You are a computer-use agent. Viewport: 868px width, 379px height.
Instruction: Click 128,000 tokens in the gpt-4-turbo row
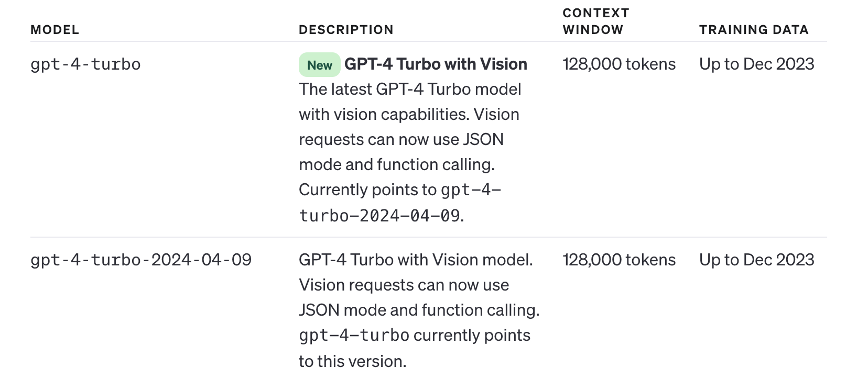(619, 64)
